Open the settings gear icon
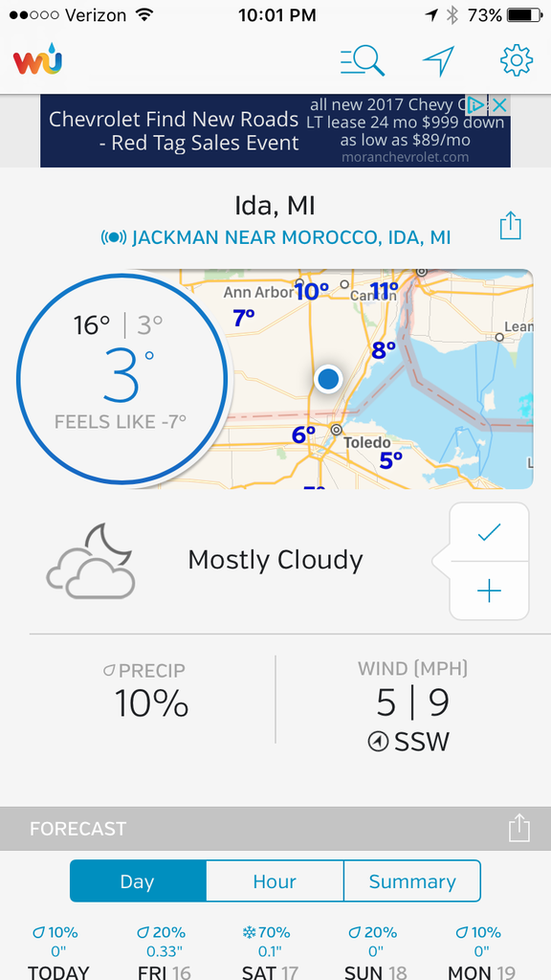Screen dimensions: 551x980 (517, 60)
